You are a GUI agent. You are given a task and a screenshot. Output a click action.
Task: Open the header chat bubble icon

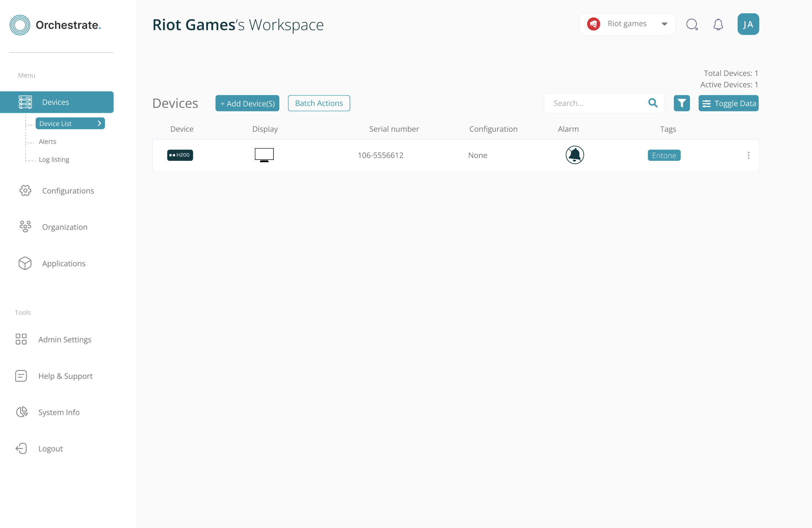point(692,24)
